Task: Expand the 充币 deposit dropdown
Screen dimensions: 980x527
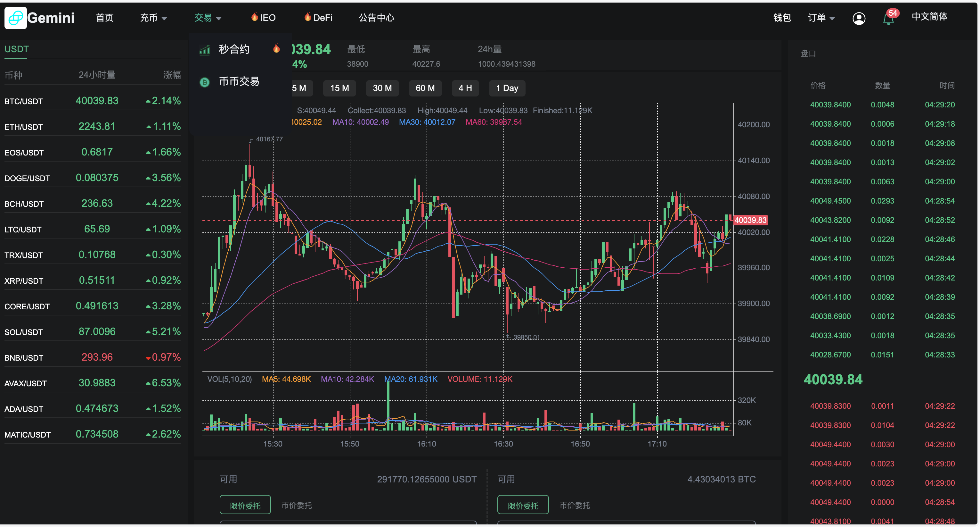Action: pyautogui.click(x=153, y=18)
